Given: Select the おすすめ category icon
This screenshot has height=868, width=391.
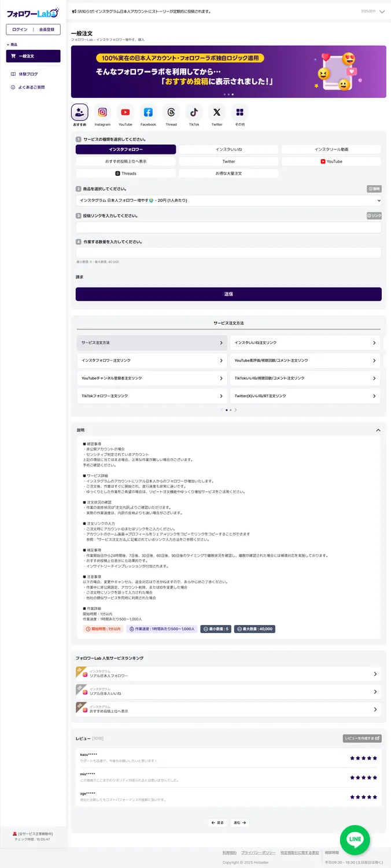Looking at the screenshot, I should (x=79, y=112).
